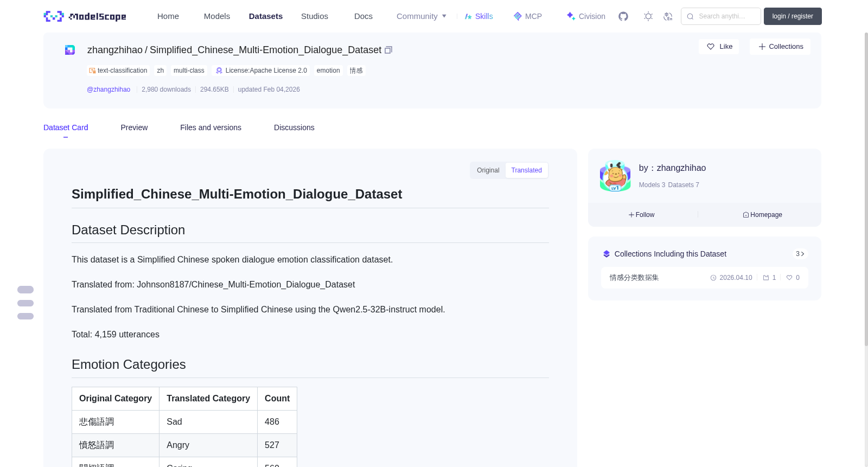
Task: Click the dataset cube icon beside title
Action: 70,50
